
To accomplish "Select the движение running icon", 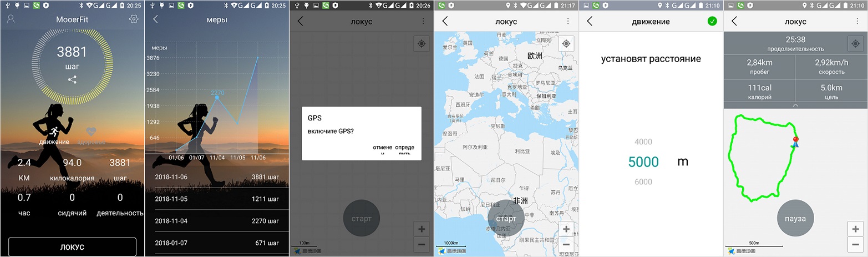I will (x=54, y=132).
